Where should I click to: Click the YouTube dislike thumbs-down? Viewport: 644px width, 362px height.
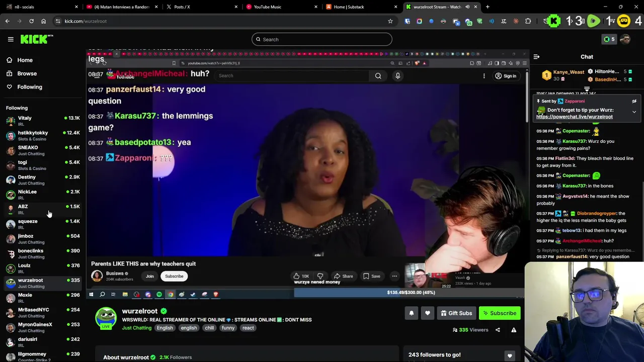320,276
